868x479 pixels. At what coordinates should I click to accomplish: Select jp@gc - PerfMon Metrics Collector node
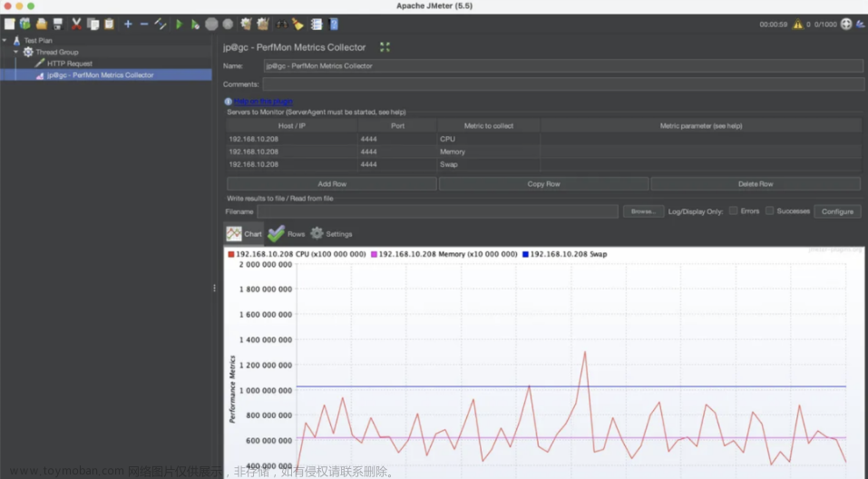[100, 75]
